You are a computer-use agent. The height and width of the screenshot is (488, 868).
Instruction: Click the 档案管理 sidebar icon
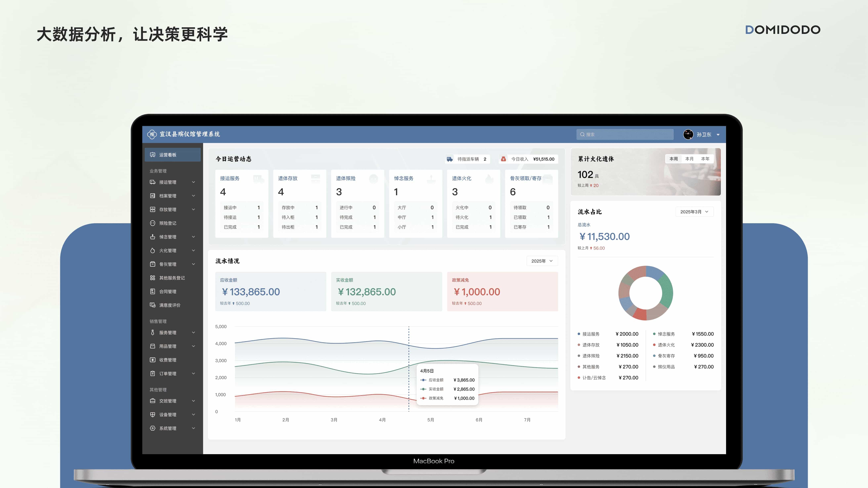(153, 196)
